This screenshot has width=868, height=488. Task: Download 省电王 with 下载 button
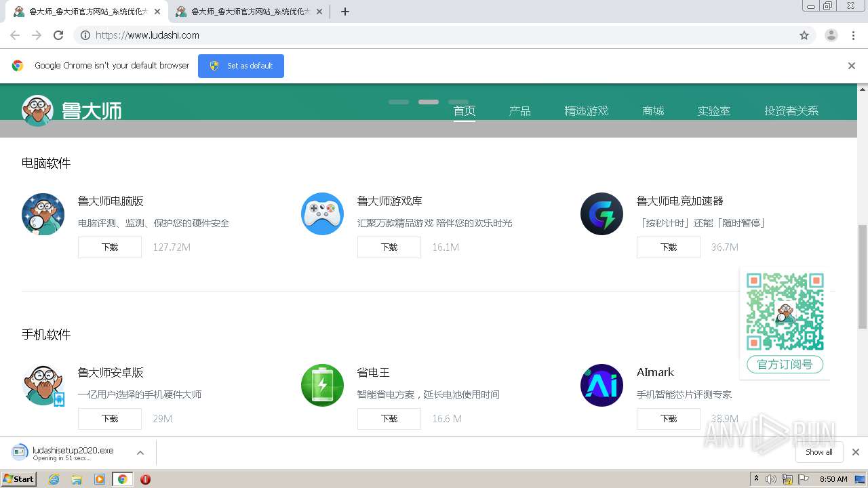pos(389,419)
